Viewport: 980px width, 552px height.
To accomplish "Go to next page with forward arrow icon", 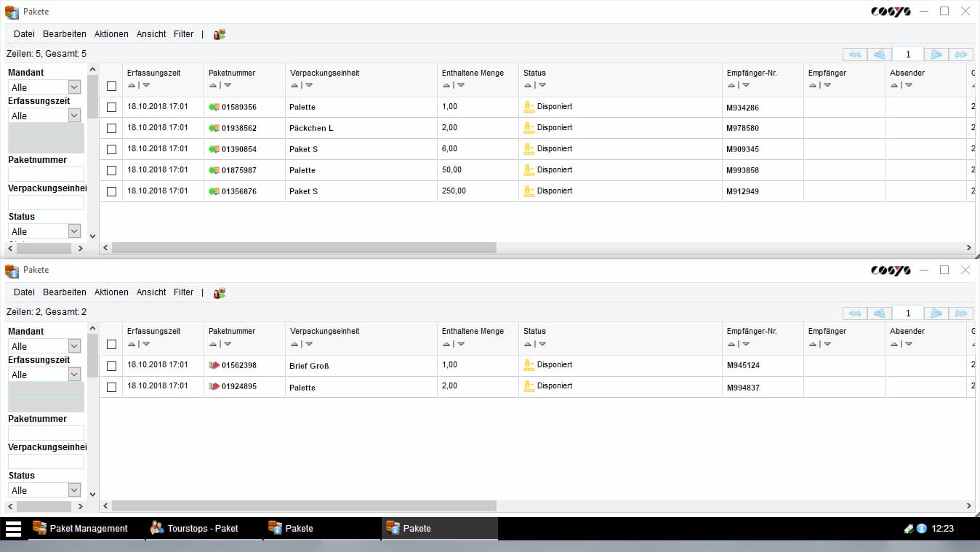I will pyautogui.click(x=936, y=54).
